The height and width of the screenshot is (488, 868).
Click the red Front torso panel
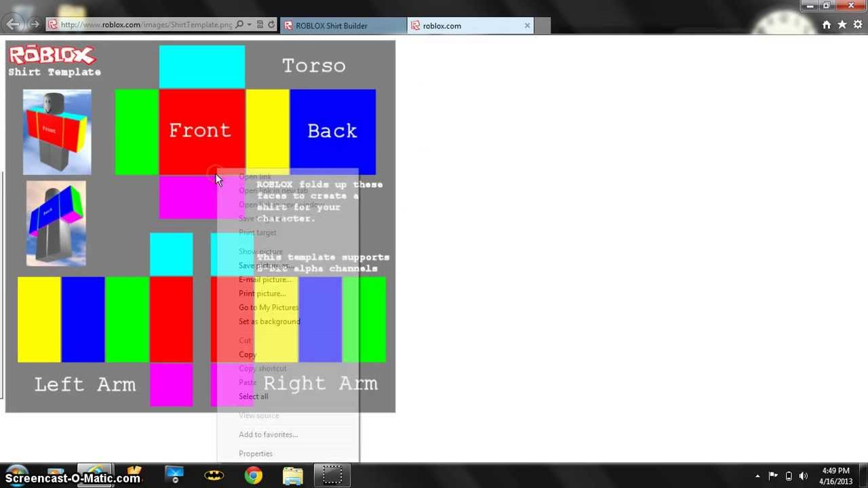pyautogui.click(x=202, y=131)
